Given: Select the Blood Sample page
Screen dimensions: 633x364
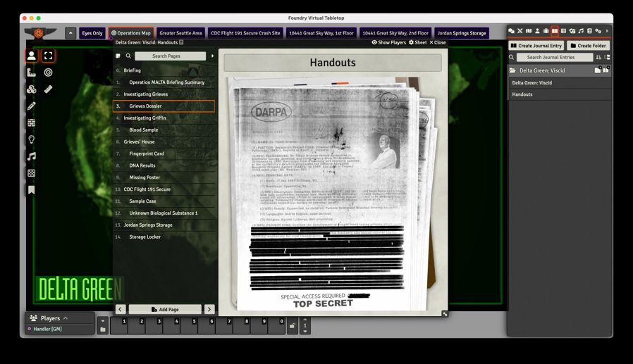Looking at the screenshot, I should coord(165,130).
